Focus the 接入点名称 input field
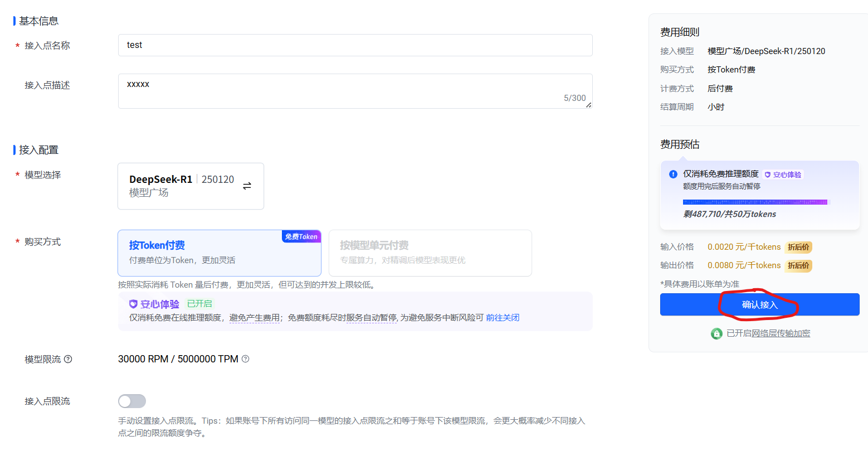Viewport: 868px width, 475px height. pyautogui.click(x=355, y=45)
